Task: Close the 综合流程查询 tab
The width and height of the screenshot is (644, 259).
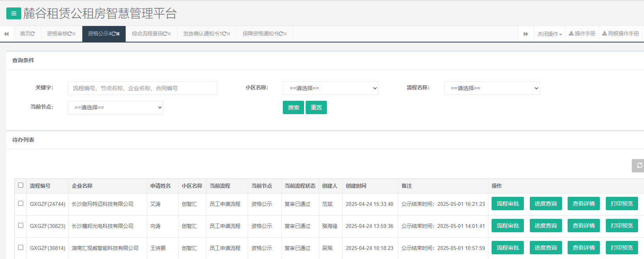Action: point(169,34)
